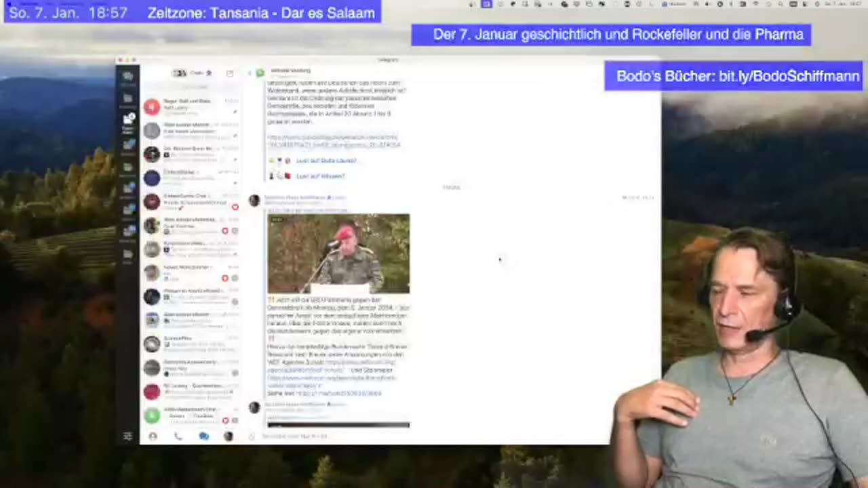This screenshot has width=868, height=488.
Task: Open the URL after "Siehe hier"
Action: pos(338,393)
